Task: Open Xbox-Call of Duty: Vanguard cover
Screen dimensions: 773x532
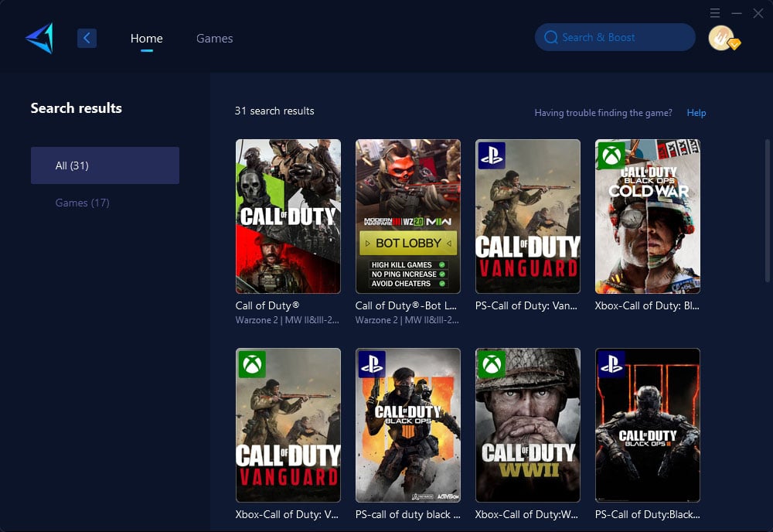Action: coord(288,425)
